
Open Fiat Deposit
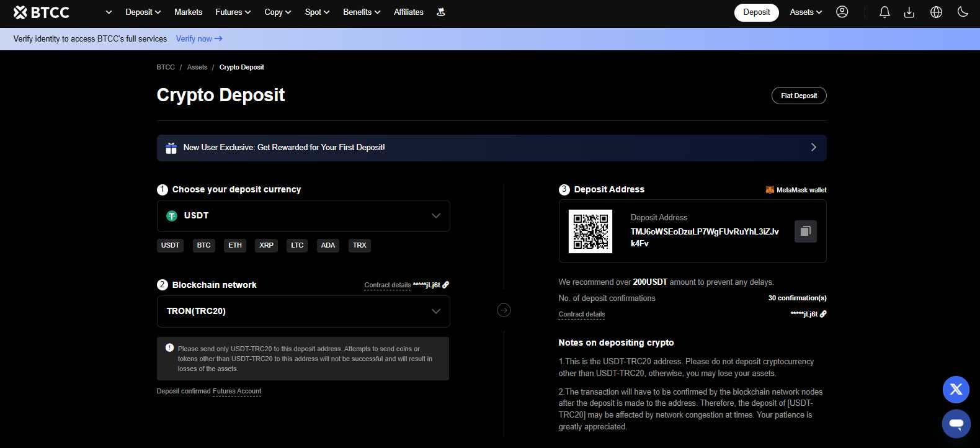pyautogui.click(x=799, y=96)
